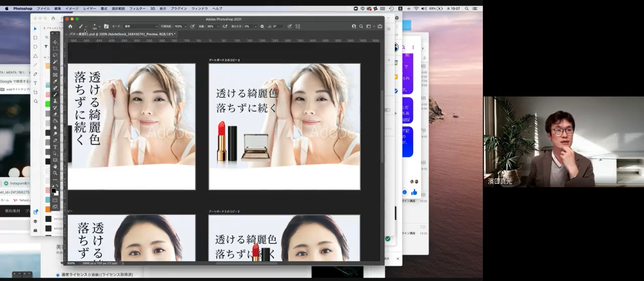The image size is (644, 281).
Task: Open macOS Spotlight search icon
Action: 467,9
